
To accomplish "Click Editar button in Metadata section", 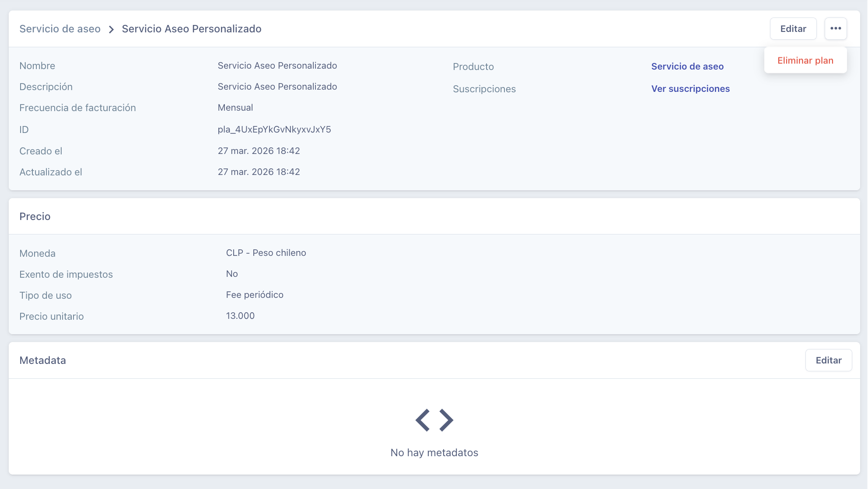I will coord(829,360).
